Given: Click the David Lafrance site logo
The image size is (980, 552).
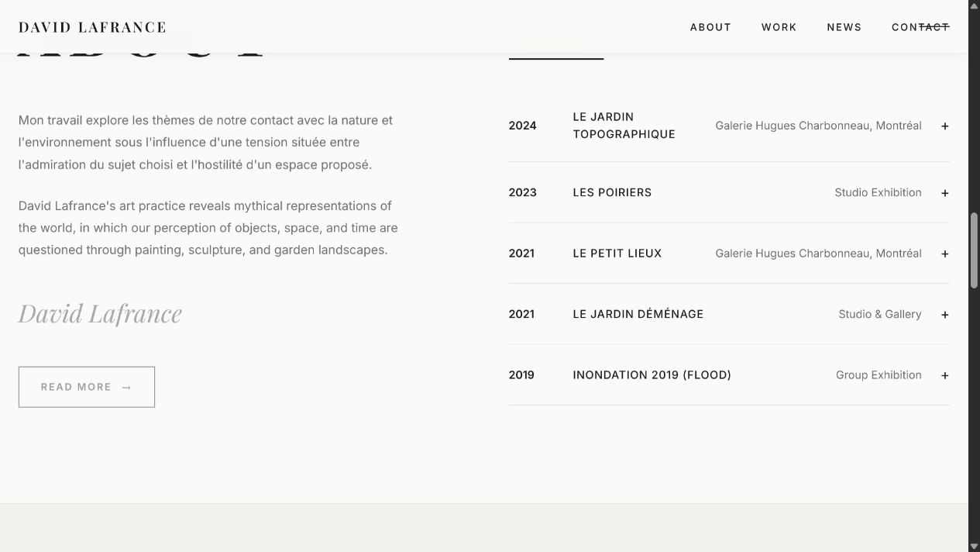Looking at the screenshot, I should tap(92, 27).
